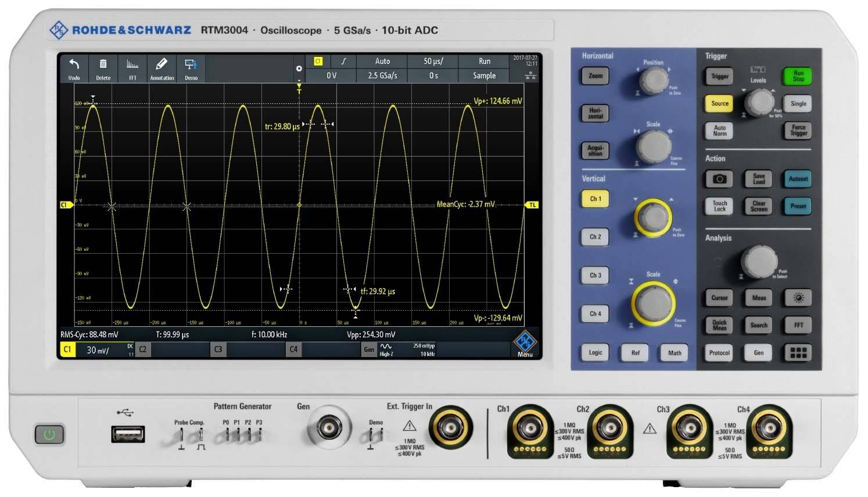Image resolution: width=868 pixels, height=497 pixels.
Task: Tap the settings gear beside the trigger bar
Action: click(x=299, y=68)
